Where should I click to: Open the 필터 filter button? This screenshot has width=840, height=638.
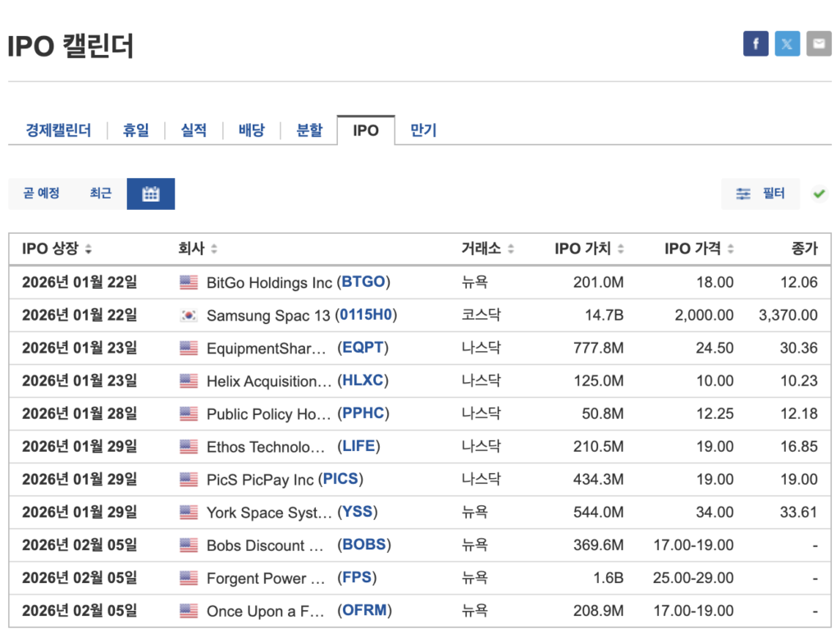pos(760,194)
